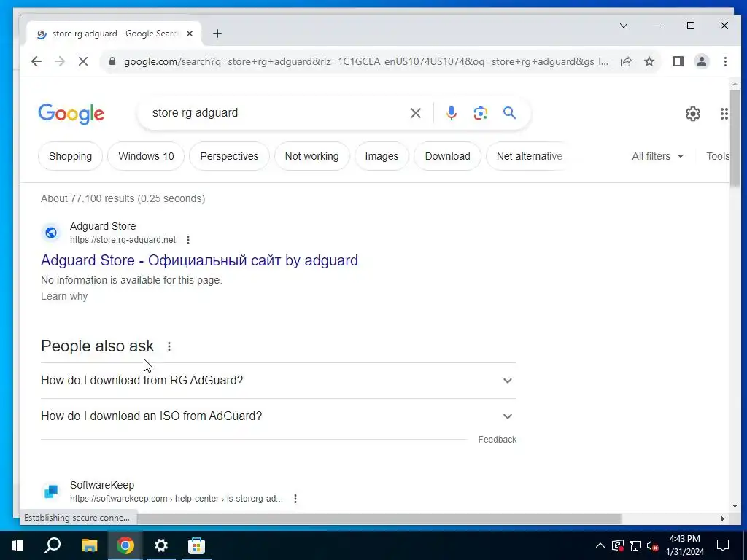Submit search with magnifier icon
747x560 pixels.
pyautogui.click(x=509, y=113)
